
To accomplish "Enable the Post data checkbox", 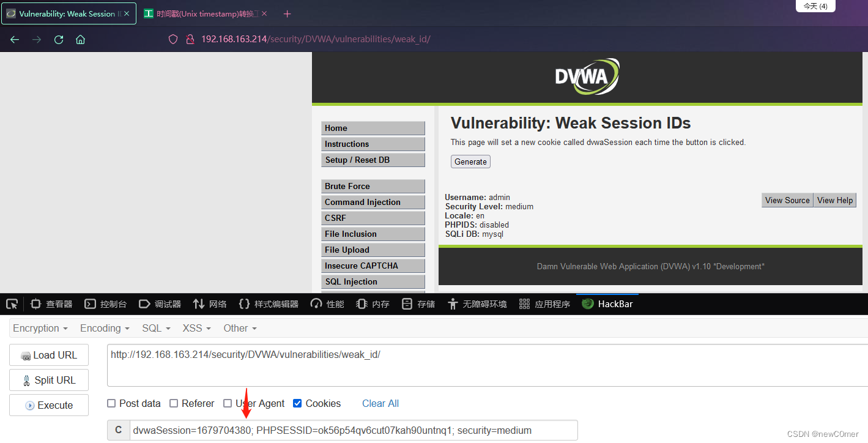I will (x=111, y=403).
